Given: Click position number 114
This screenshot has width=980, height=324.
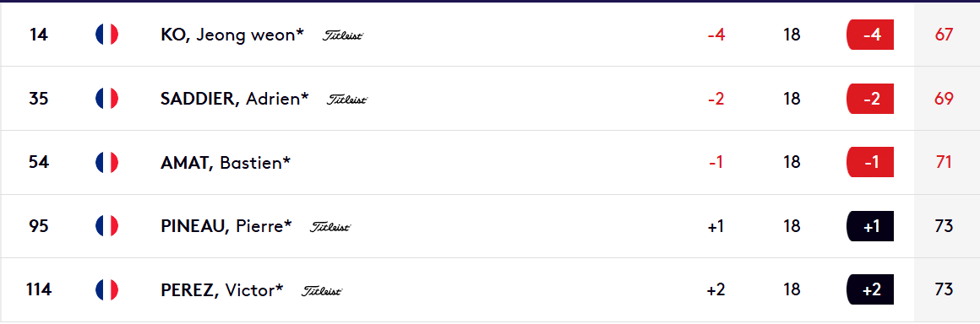Looking at the screenshot, I should (x=39, y=289).
